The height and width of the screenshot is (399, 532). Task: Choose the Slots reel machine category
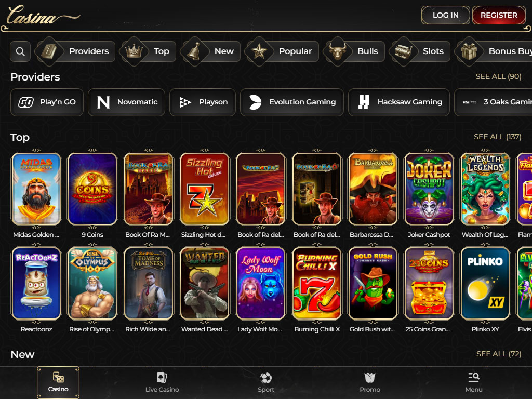[x=419, y=51]
